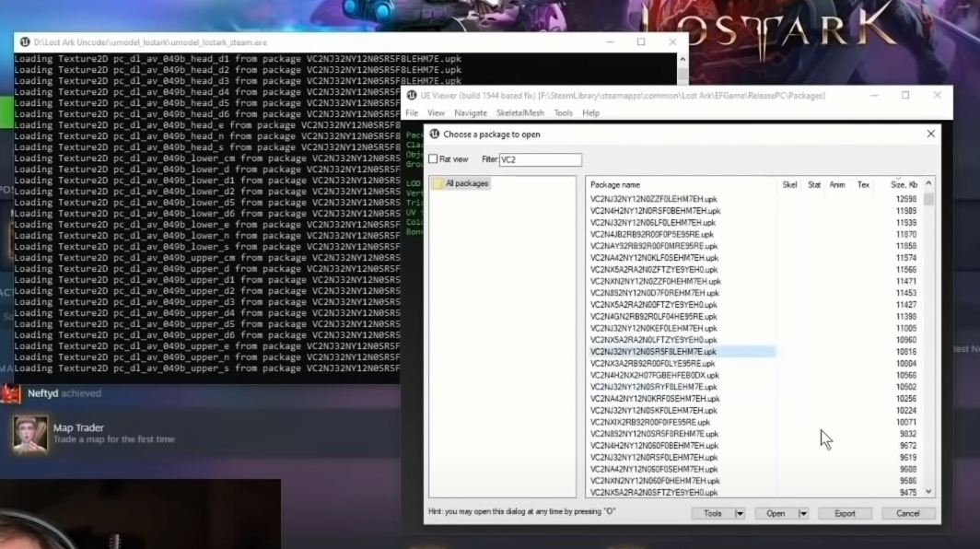This screenshot has width=980, height=549.
Task: Click the console window scroll-up arrow
Action: (682, 59)
